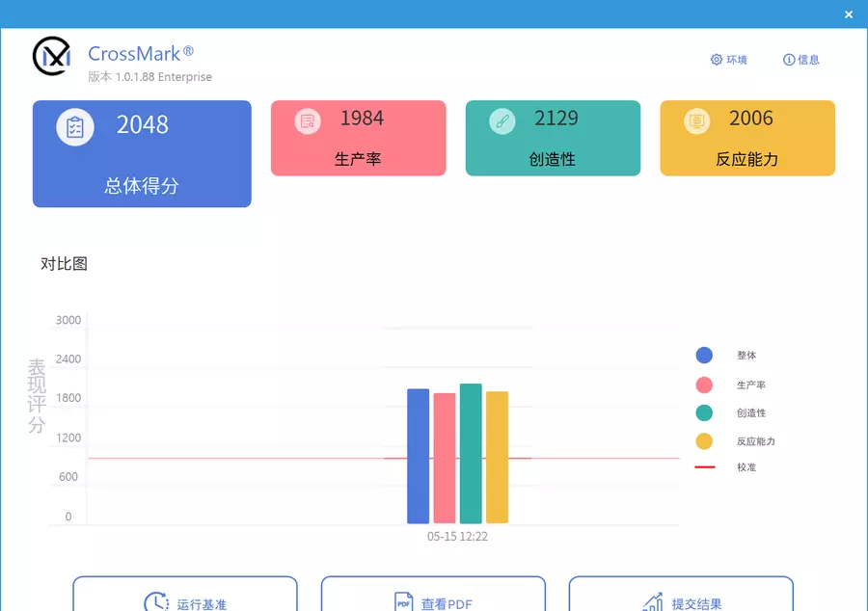Select the 创造性 2129 card
The height and width of the screenshot is (611, 868).
pyautogui.click(x=553, y=138)
